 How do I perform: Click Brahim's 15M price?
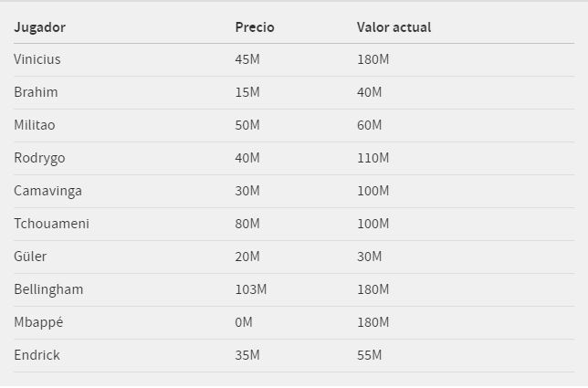click(x=247, y=92)
